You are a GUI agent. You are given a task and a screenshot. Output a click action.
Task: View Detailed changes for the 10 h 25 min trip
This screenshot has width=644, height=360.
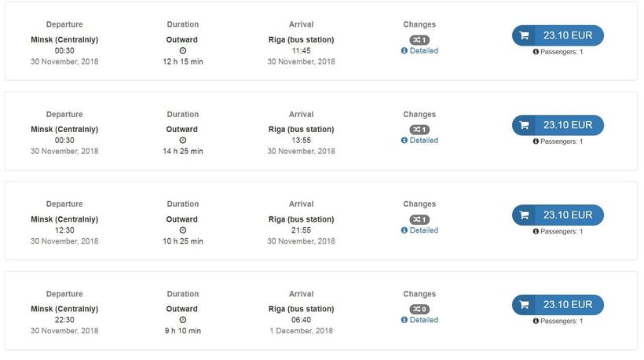pyautogui.click(x=423, y=230)
